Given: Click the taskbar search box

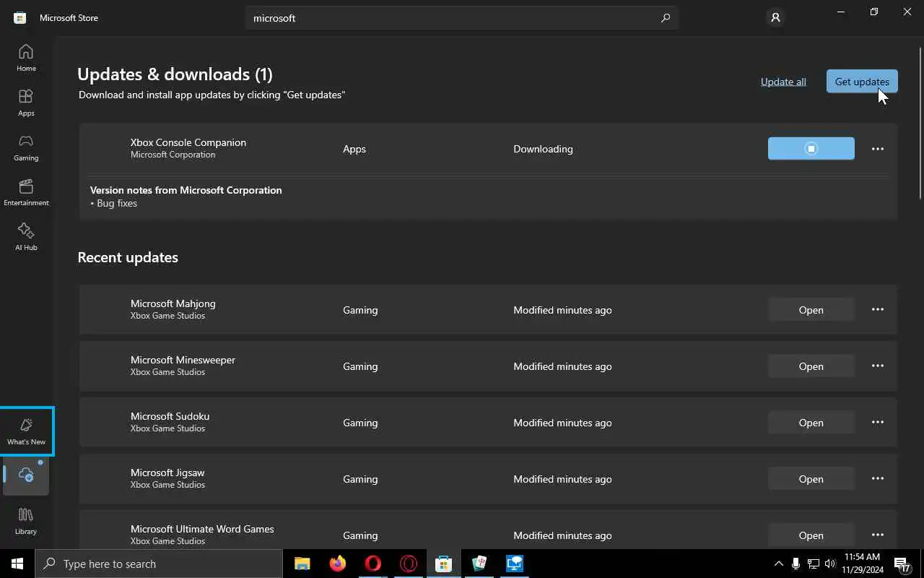Looking at the screenshot, I should click(159, 564).
